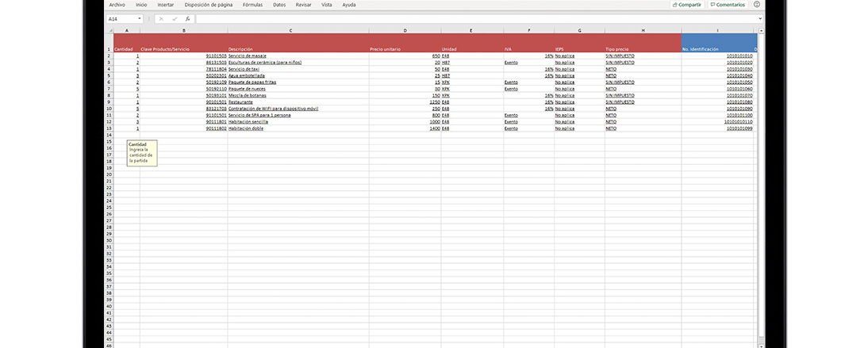Open the feedback smiley face icon
The image size is (868, 348).
point(757,5)
